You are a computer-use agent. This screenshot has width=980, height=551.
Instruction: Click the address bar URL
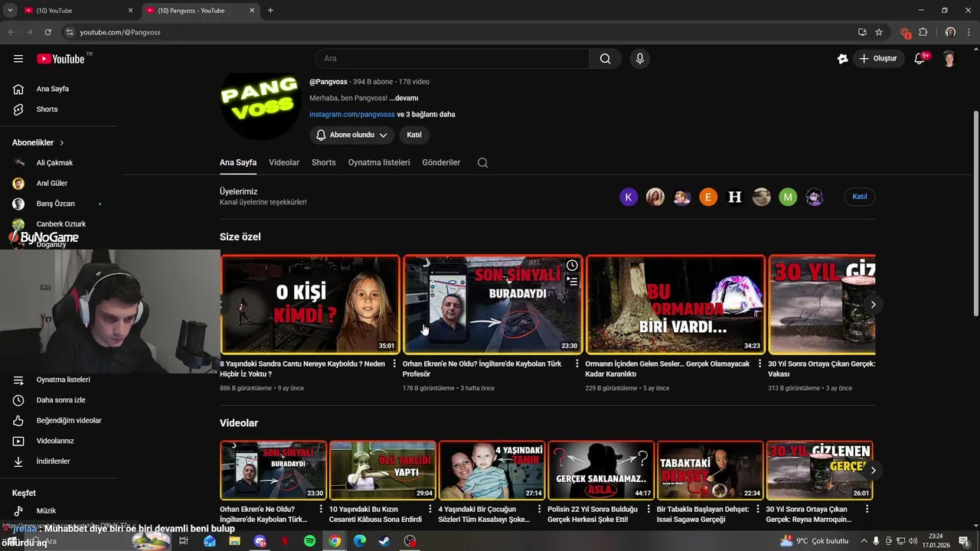pos(120,32)
